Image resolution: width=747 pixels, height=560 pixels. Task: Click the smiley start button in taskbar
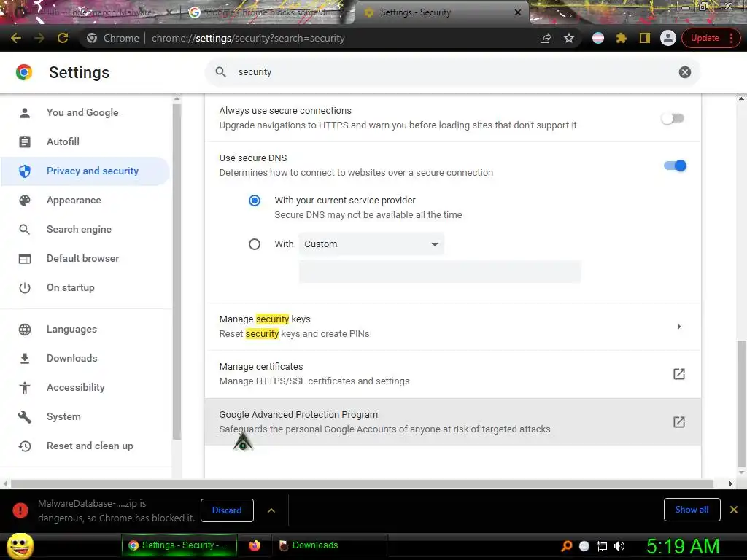point(20,545)
